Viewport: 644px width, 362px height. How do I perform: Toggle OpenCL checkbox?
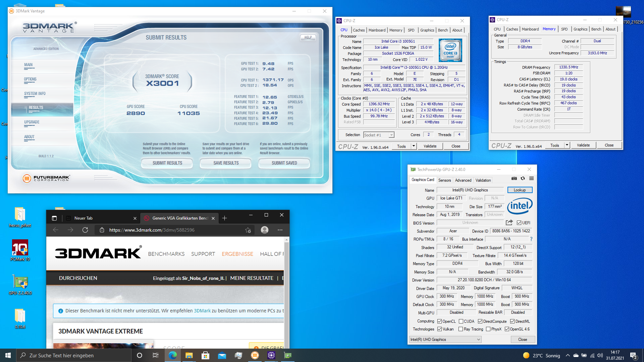pos(439,321)
